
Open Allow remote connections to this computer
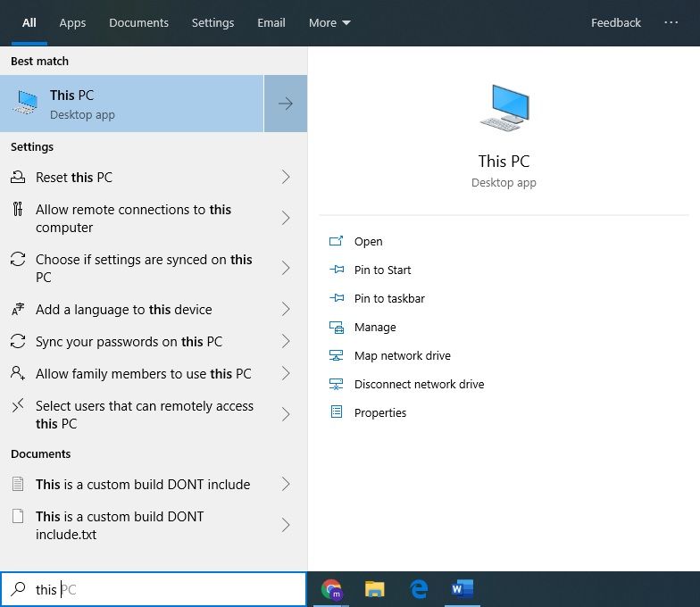click(x=154, y=218)
